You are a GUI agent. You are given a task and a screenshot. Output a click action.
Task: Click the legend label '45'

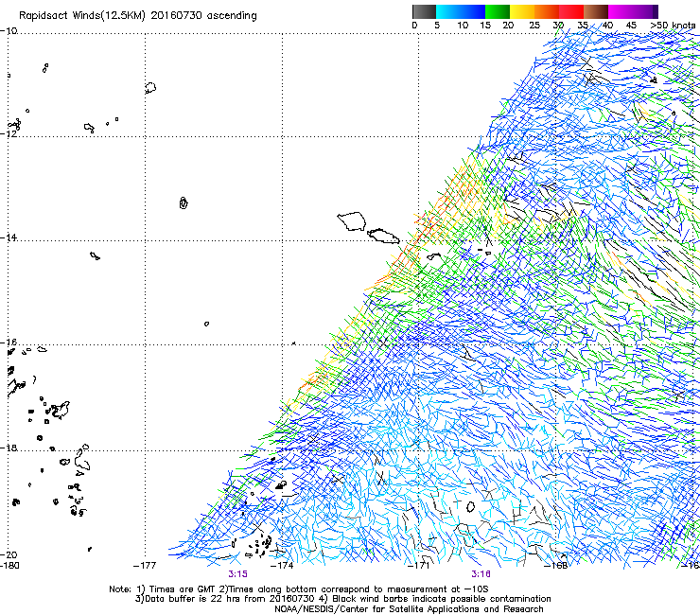(631, 26)
